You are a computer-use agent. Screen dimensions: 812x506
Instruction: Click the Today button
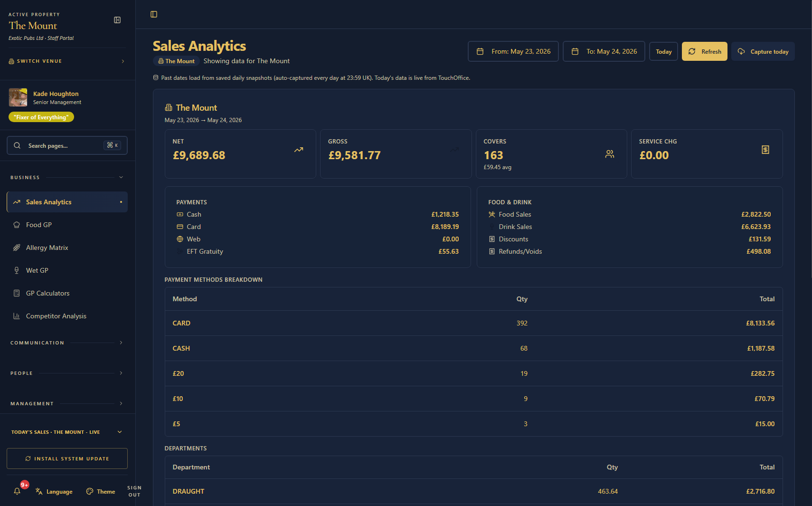coord(664,51)
